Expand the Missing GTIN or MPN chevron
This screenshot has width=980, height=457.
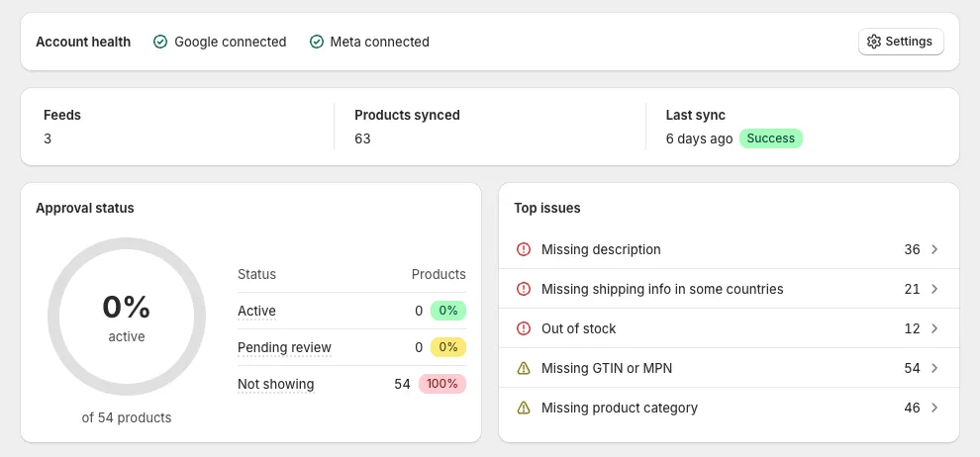[x=935, y=368]
